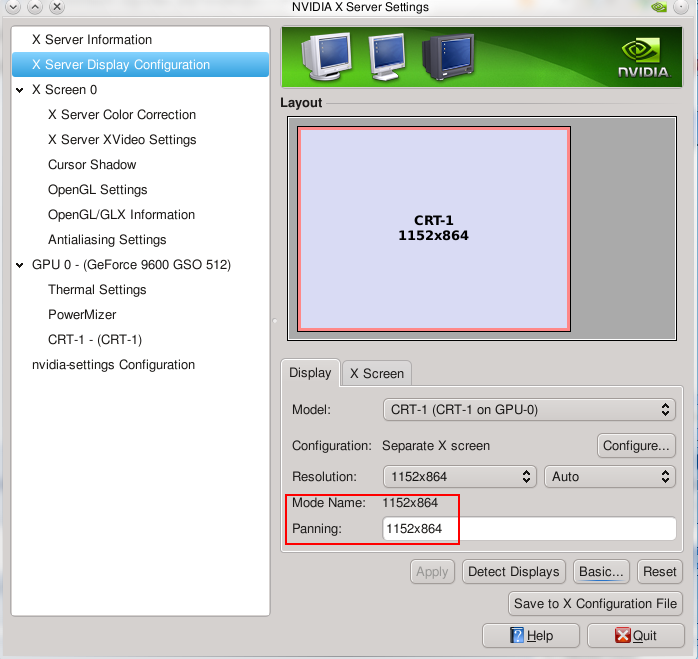Click the up-arrow title bar button
Viewport: 698px width, 659px height.
(35, 7)
